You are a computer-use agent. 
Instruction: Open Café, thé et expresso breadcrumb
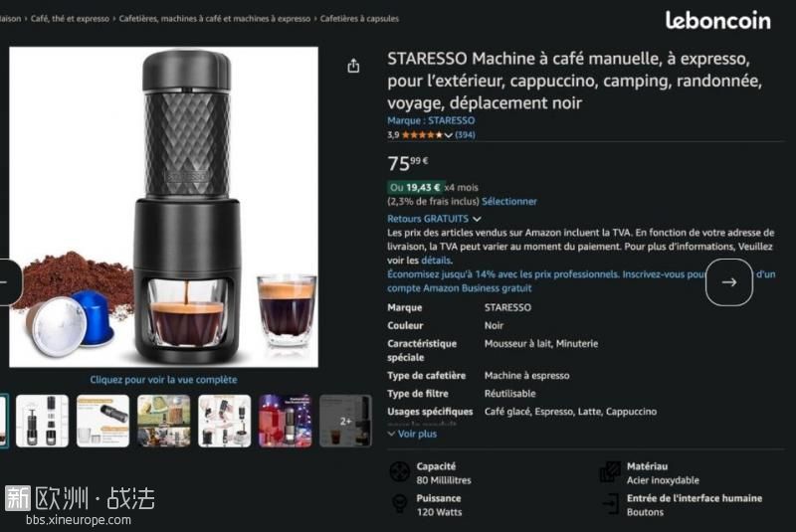click(x=70, y=19)
